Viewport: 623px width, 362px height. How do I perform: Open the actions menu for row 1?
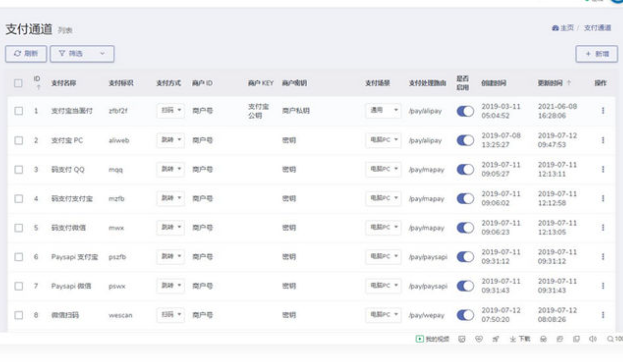(603, 111)
